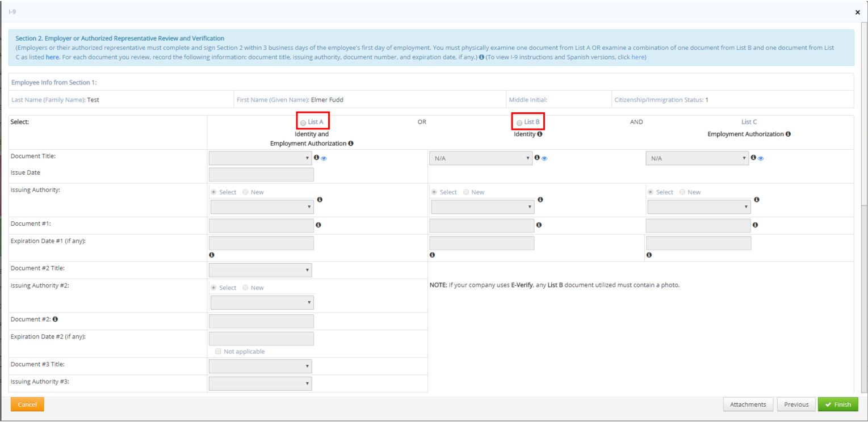Click the green Finish button
The width and height of the screenshot is (868, 422).
[x=838, y=404]
